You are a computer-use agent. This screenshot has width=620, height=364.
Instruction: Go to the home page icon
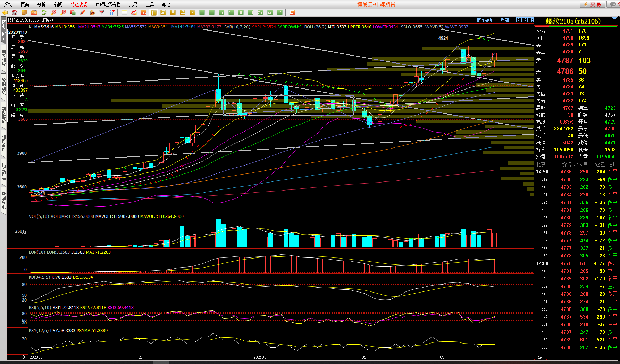click(15, 12)
